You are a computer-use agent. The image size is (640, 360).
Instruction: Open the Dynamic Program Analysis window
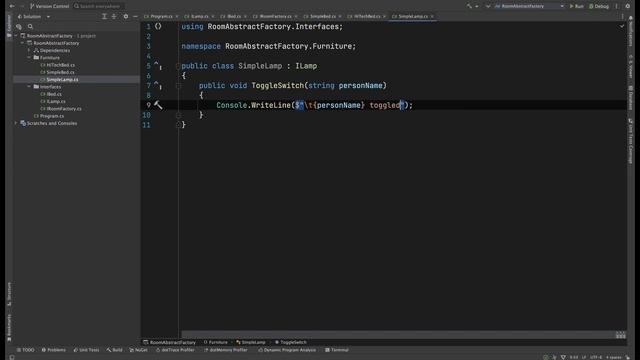[x=287, y=350]
